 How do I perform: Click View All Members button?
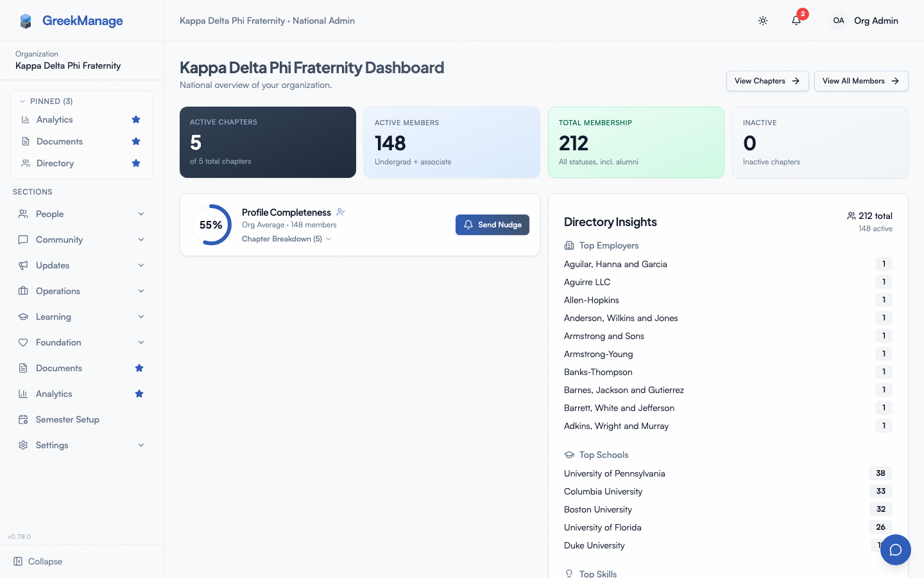coord(861,81)
